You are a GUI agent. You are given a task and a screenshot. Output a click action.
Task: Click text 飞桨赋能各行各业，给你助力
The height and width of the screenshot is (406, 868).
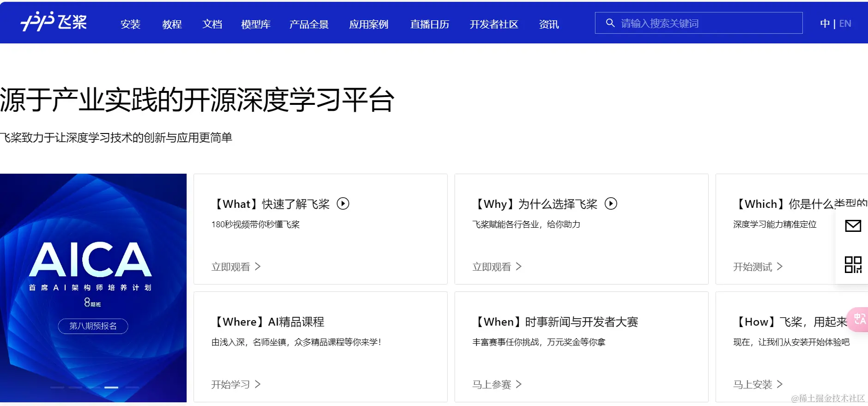point(526,224)
